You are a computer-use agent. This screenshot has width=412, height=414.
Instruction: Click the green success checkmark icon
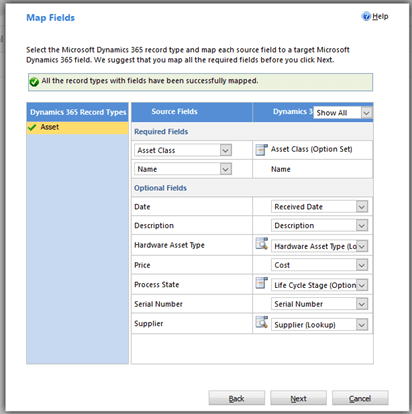tap(34, 81)
